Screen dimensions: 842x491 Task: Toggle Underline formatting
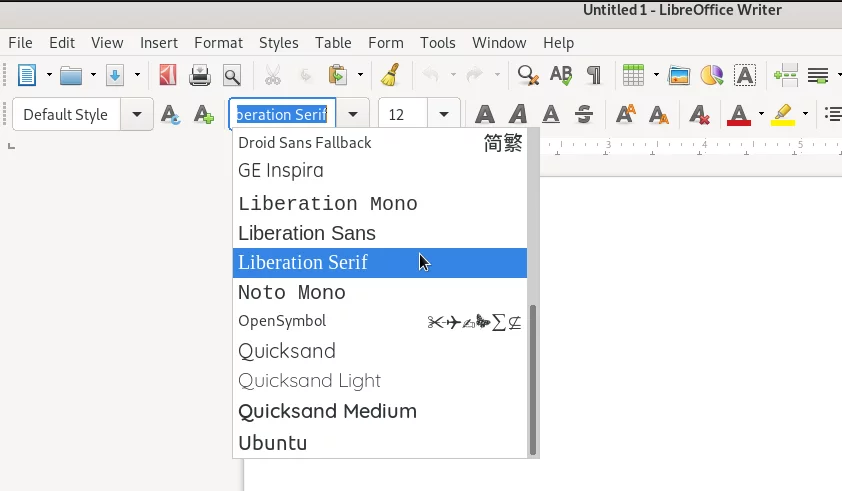point(551,114)
